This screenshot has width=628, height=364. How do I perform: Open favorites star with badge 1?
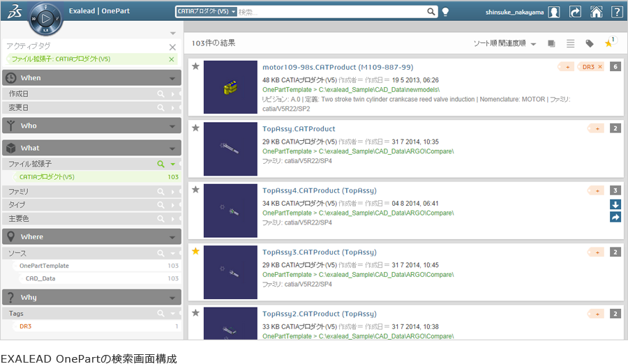[x=610, y=42]
